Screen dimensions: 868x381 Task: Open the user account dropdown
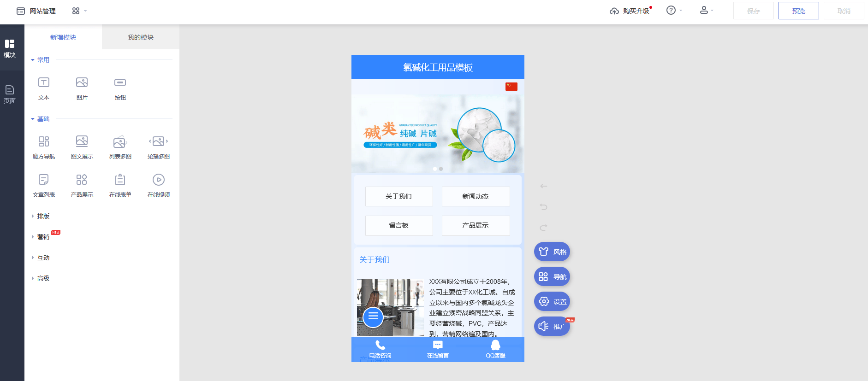706,10
